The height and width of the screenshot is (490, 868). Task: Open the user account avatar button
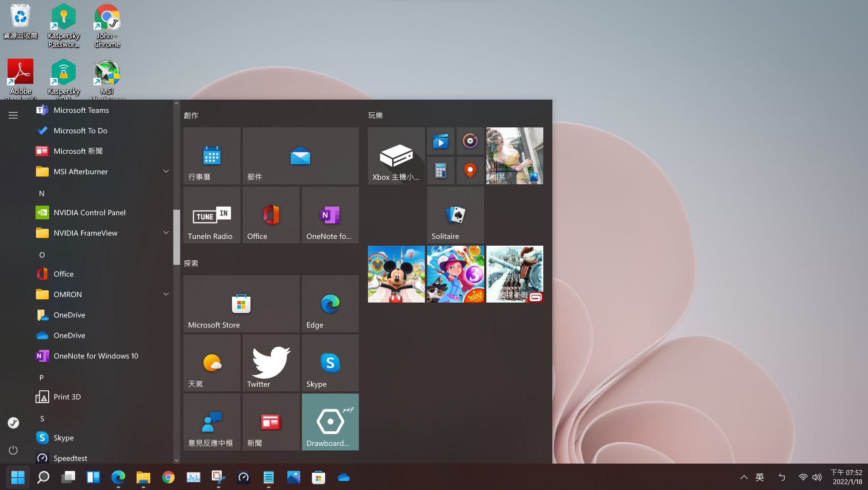(x=13, y=423)
